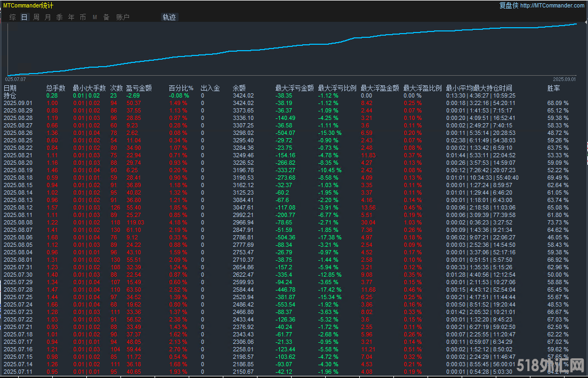Image resolution: width=588 pixels, height=378 pixels.
Task: Open the 周 weekly statistics tab
Action: 36,17
